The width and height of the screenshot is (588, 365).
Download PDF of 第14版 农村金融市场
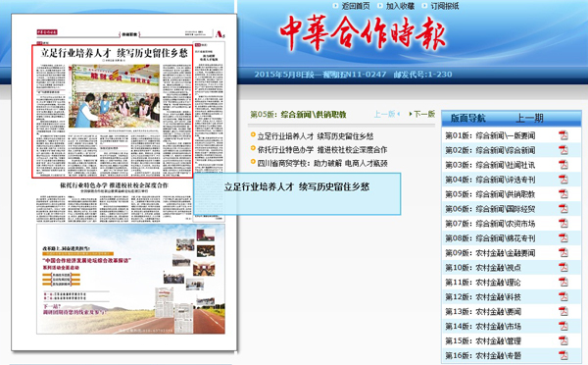(x=563, y=326)
